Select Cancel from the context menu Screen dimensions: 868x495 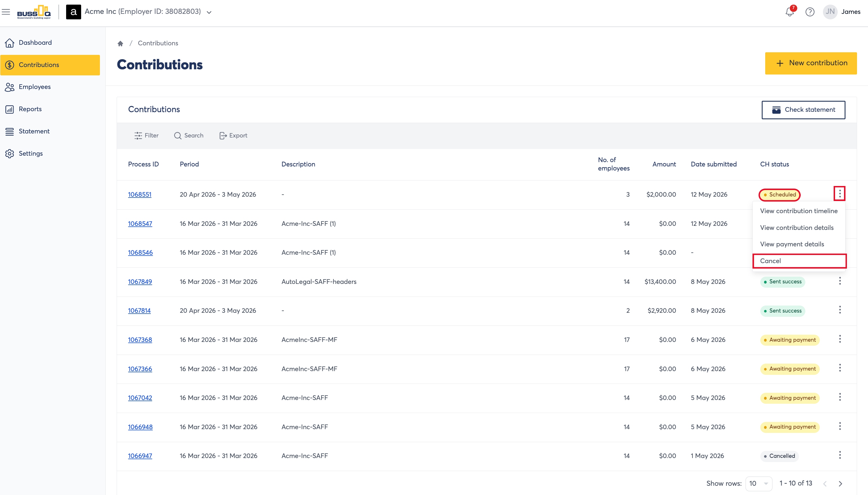[799, 261]
